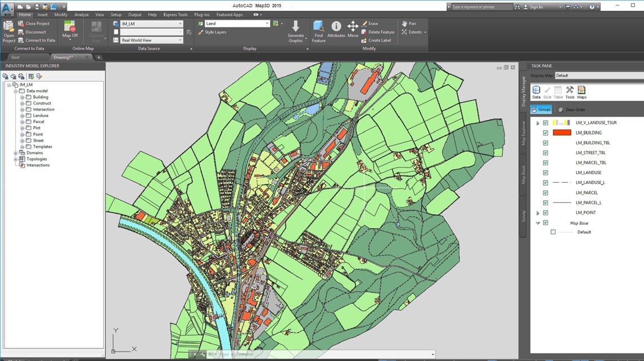Open the IM_LM data source dropdown
This screenshot has width=644, height=361.
[x=180, y=24]
